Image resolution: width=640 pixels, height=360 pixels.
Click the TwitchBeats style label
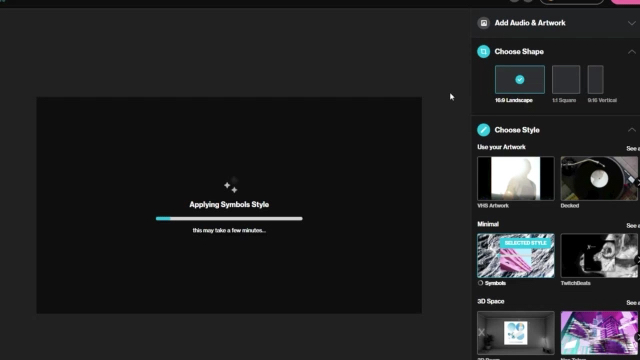[575, 283]
